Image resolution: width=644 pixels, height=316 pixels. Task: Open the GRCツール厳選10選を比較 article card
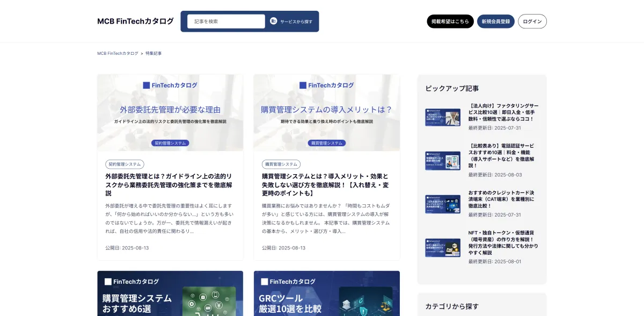tap(326, 293)
